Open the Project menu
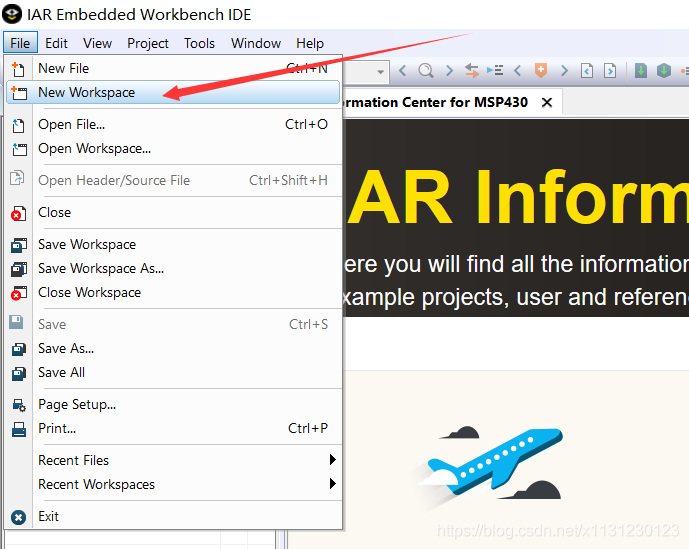This screenshot has height=549, width=689. tap(148, 43)
